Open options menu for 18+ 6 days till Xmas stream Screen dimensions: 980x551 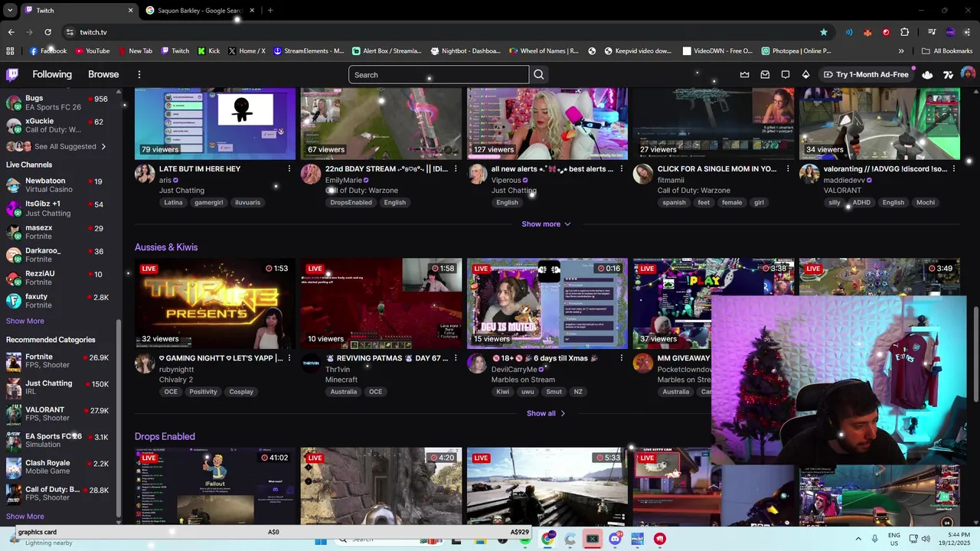tap(621, 357)
